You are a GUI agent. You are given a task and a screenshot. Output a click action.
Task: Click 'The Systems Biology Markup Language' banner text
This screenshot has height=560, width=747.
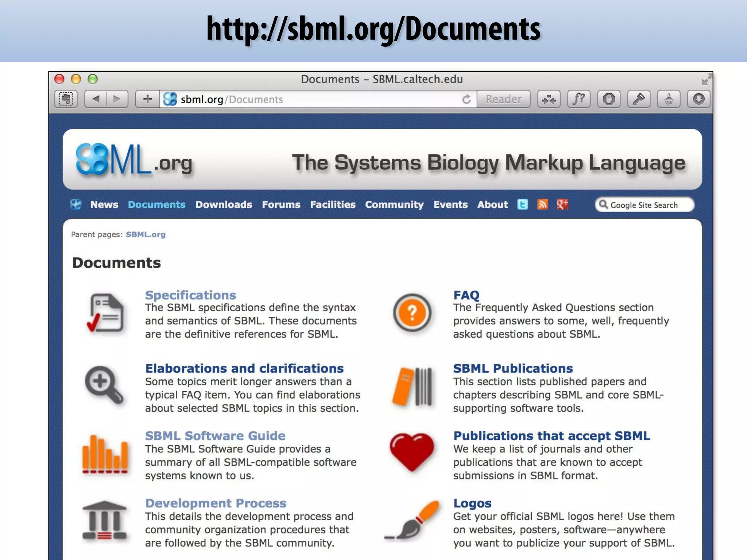coord(488,163)
